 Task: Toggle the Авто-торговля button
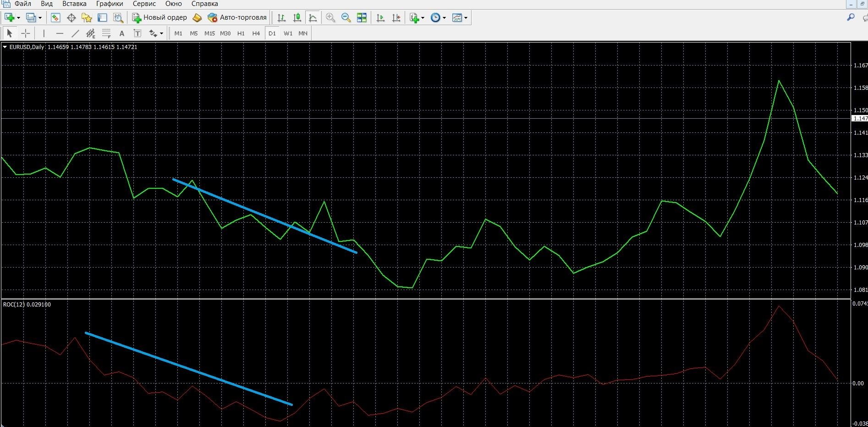(x=237, y=17)
